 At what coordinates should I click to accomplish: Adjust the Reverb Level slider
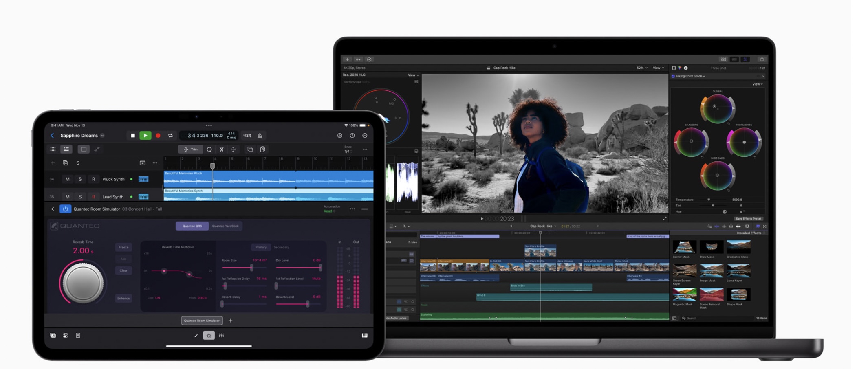pyautogui.click(x=298, y=304)
